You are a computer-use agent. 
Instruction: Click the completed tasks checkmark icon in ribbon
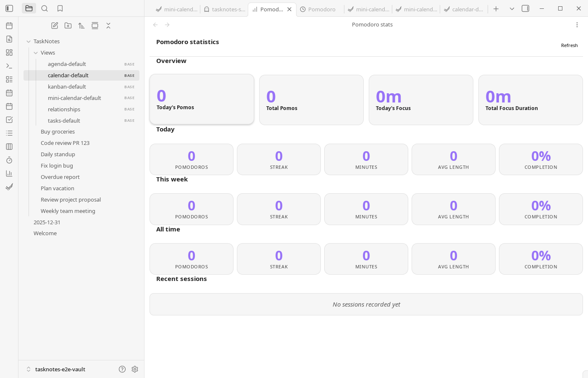tap(9, 187)
